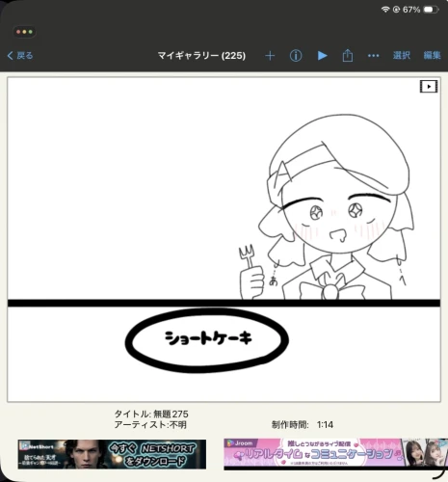Screen dimensions: 448x482
Task: Go back with the 戻る button
Action: [x=20, y=56]
